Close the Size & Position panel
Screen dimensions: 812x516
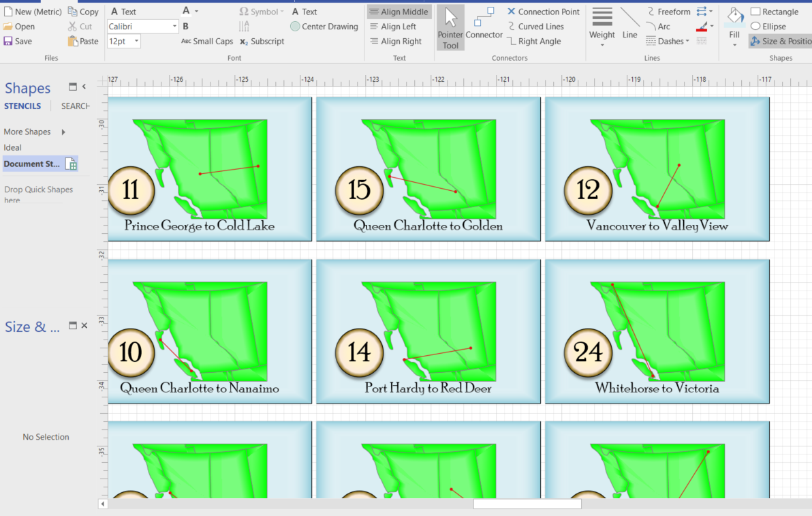(84, 325)
